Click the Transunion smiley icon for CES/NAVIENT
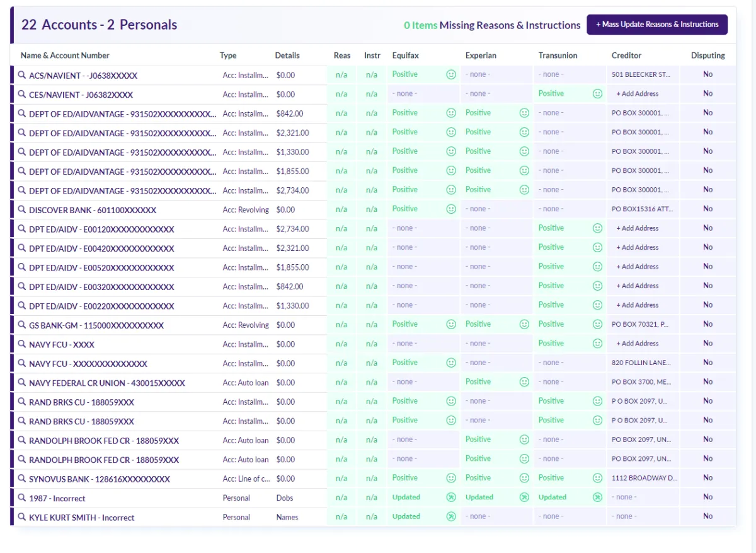Viewport: 756px width, 553px height. click(x=597, y=94)
